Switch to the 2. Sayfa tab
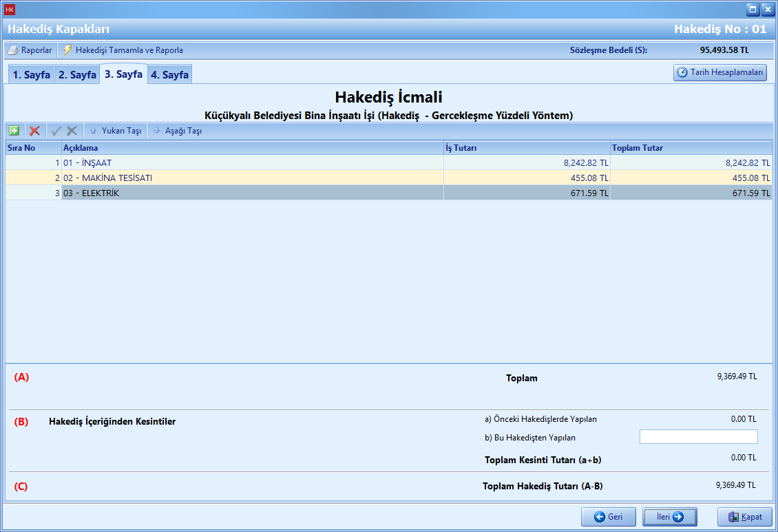 [77, 75]
